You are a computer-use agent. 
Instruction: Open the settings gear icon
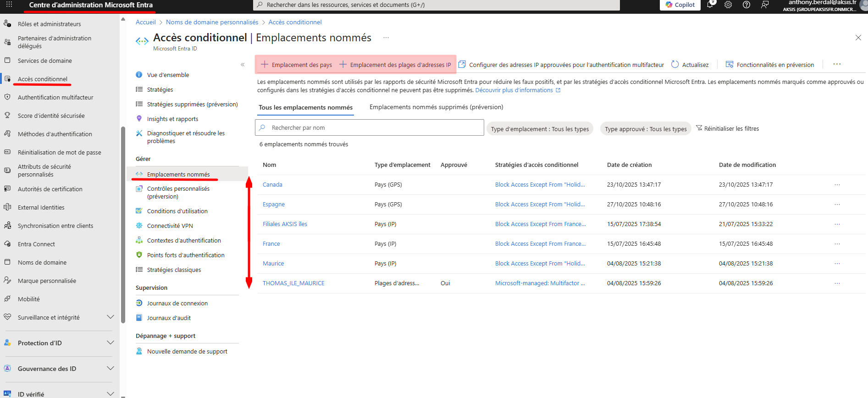click(728, 5)
